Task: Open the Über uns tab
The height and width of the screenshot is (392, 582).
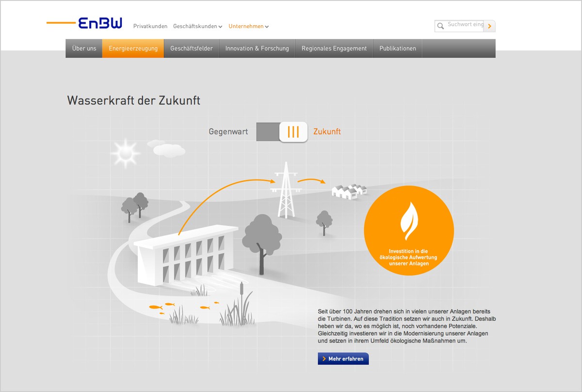Action: (x=84, y=48)
